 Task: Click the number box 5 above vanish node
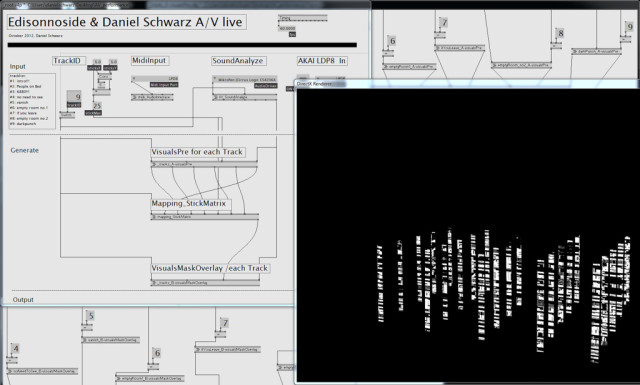pos(90,316)
